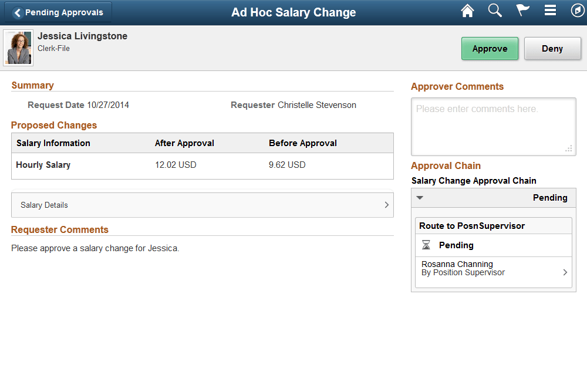
Task: Open the Actions List hamburger icon
Action: [x=550, y=10]
